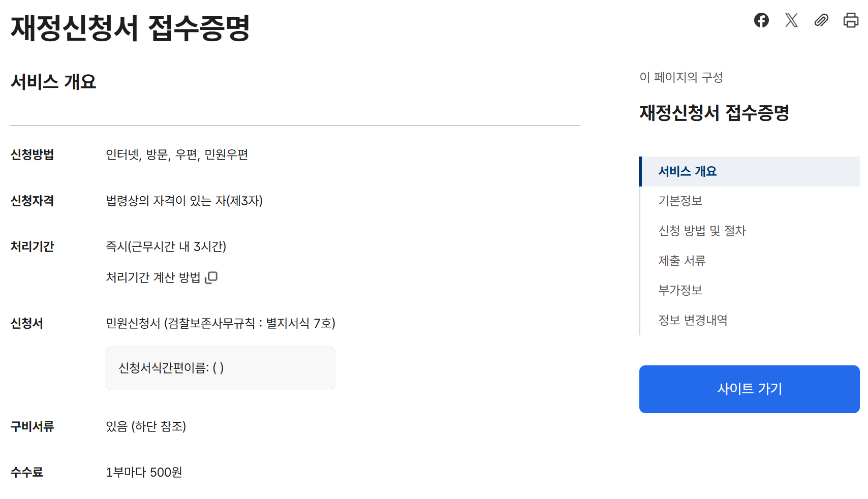Share the page on X
The image size is (868, 499).
click(x=791, y=20)
